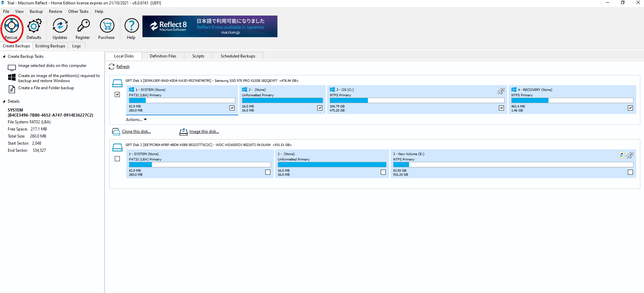The height and width of the screenshot is (293, 644).
Task: Switch to the Scripts tab
Action: [198, 56]
